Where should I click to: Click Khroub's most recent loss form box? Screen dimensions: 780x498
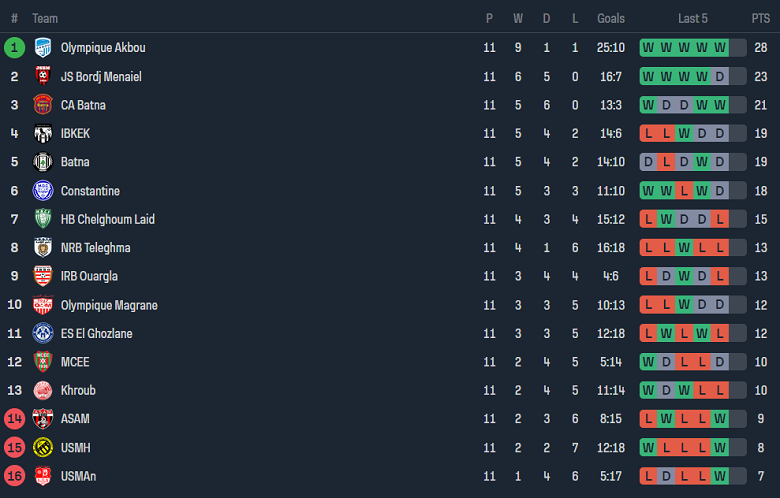[x=720, y=390]
